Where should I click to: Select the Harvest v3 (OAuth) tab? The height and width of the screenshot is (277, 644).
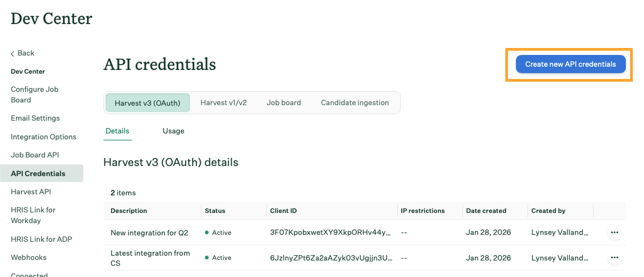147,103
